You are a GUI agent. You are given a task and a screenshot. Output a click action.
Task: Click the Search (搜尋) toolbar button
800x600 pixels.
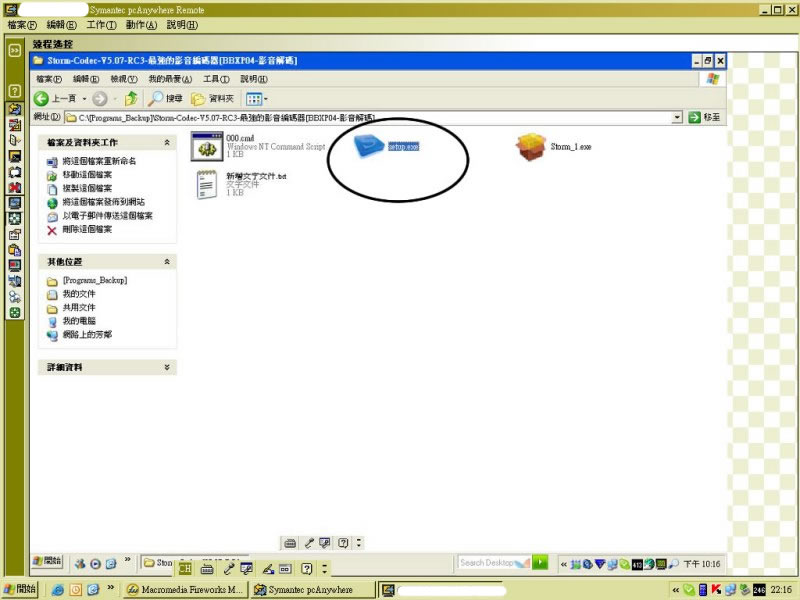tap(165, 98)
